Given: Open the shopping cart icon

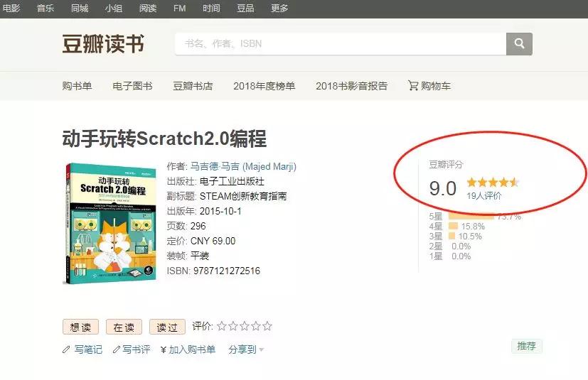Looking at the screenshot, I should click(413, 86).
